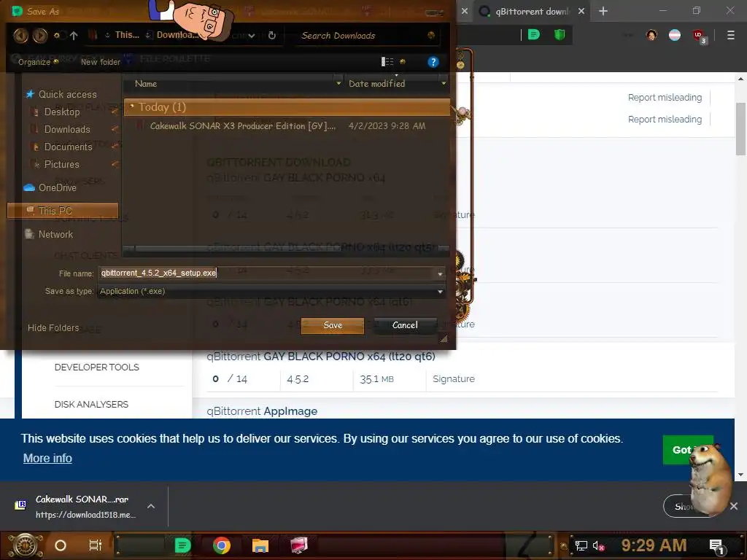747x560 pixels.
Task: Expand the address bar path dropdown
Action: coord(252,36)
